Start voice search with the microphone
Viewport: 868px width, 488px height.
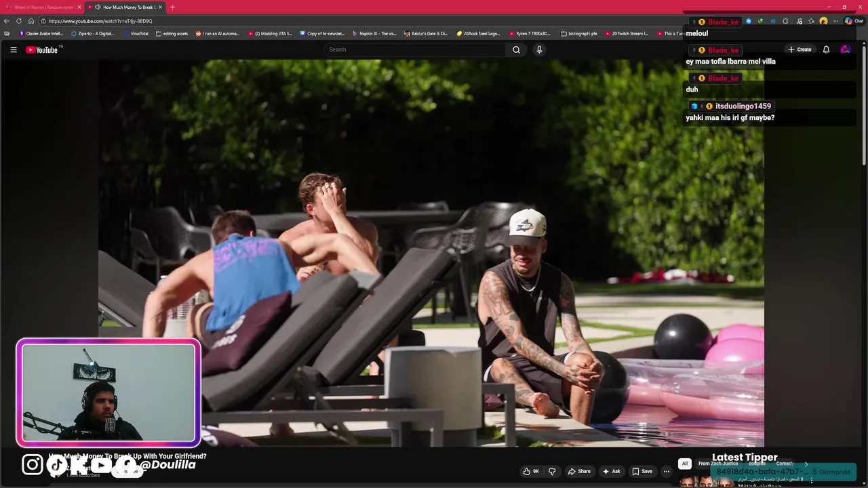tap(539, 49)
